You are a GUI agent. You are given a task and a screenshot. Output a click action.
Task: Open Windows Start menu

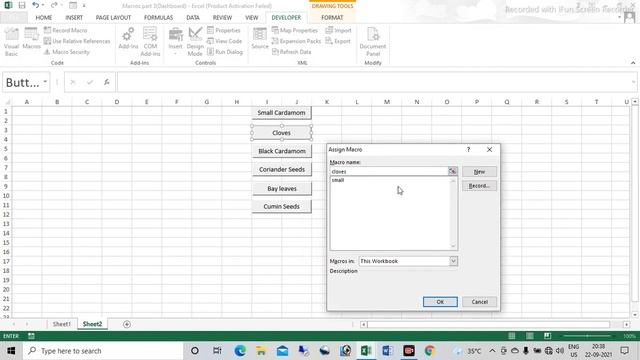(x=11, y=351)
